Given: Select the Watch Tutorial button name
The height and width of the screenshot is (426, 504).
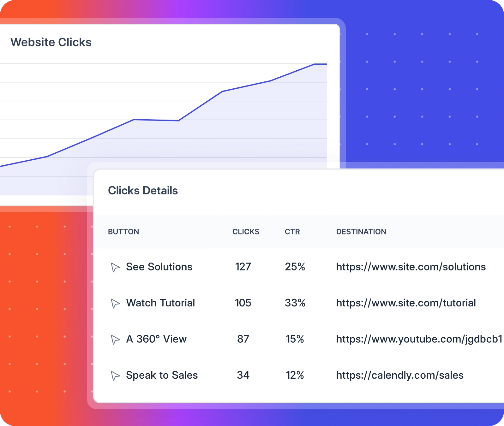Looking at the screenshot, I should [160, 303].
